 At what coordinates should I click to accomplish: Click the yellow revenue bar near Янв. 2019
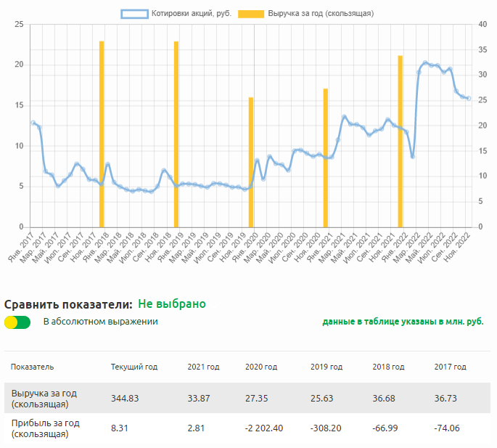pyautogui.click(x=176, y=134)
